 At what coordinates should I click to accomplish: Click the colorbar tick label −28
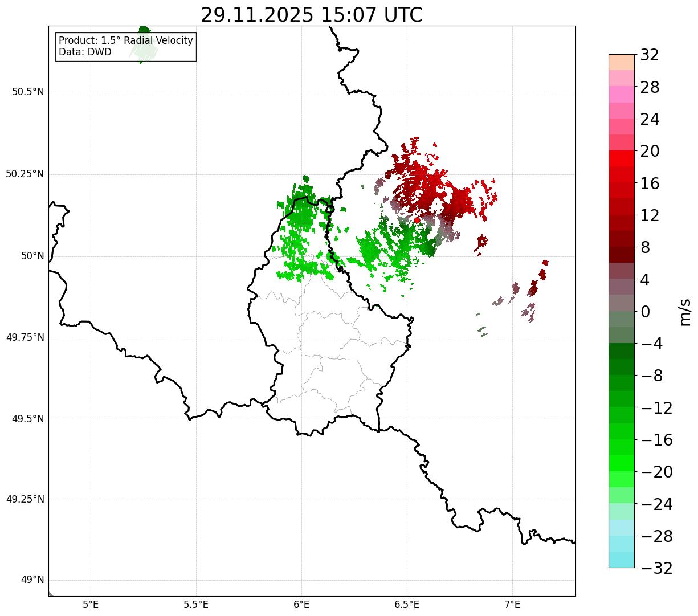656,536
